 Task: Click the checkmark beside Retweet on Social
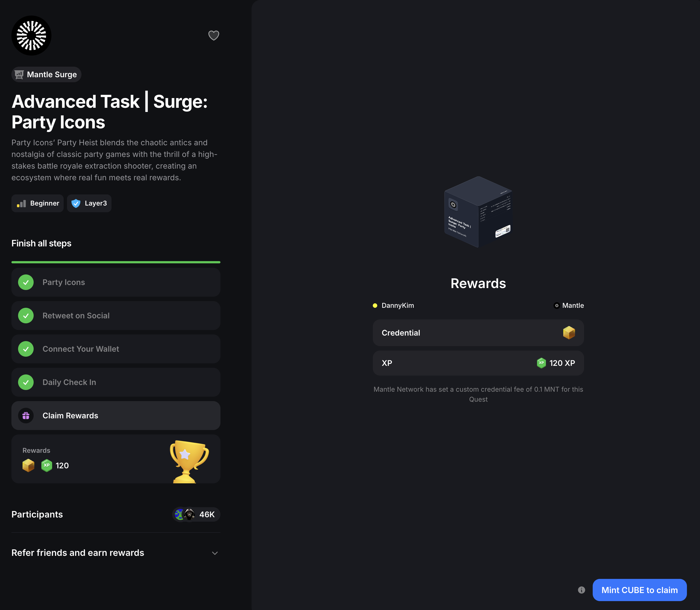click(26, 316)
